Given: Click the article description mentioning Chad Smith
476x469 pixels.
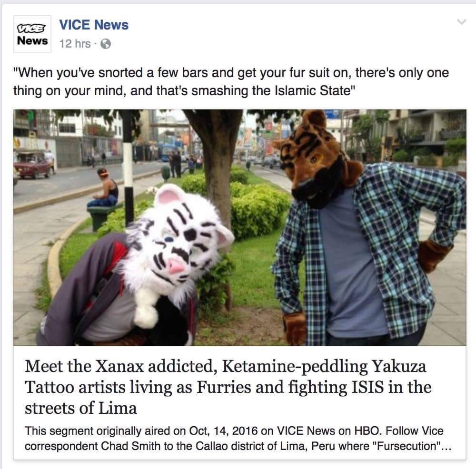Looking at the screenshot, I should (238, 439).
